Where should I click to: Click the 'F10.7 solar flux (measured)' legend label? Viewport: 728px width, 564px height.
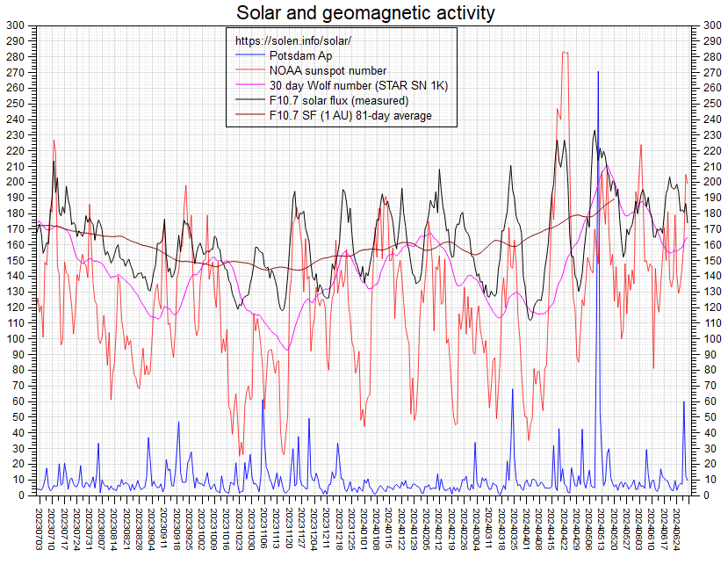(339, 100)
